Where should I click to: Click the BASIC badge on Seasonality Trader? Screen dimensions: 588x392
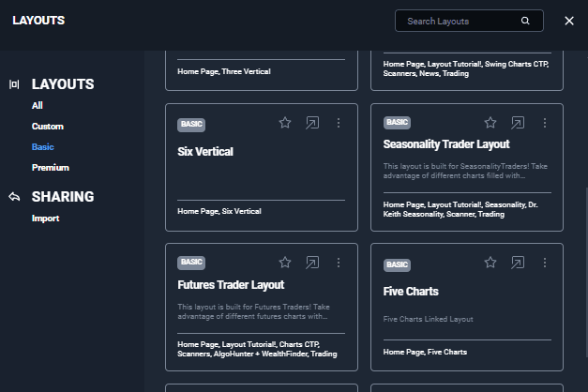tap(397, 122)
